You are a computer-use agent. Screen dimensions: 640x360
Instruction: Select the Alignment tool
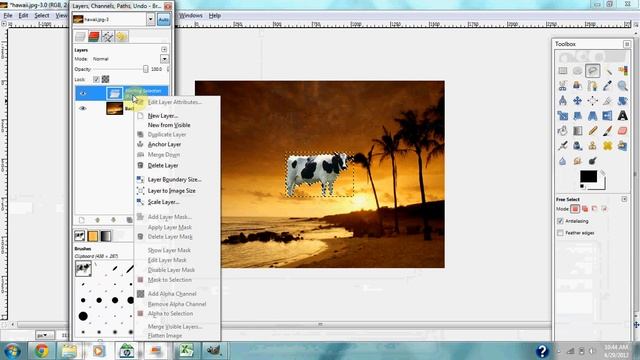click(593, 101)
